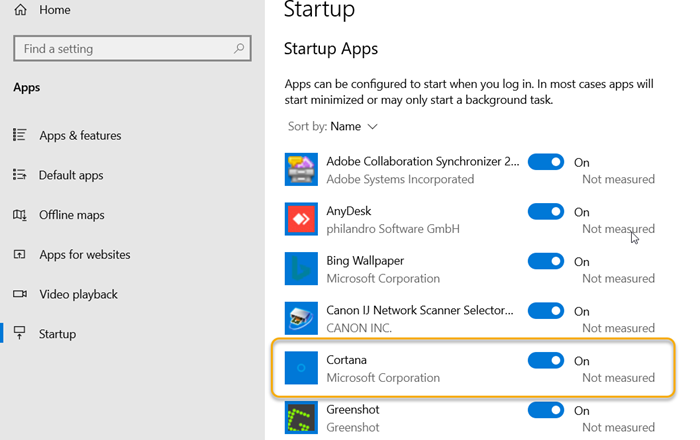Go to Default apps page

tap(70, 175)
